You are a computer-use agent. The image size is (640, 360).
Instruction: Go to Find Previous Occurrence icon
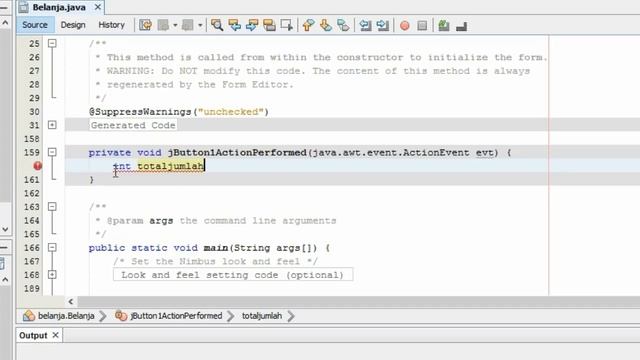click(235, 25)
